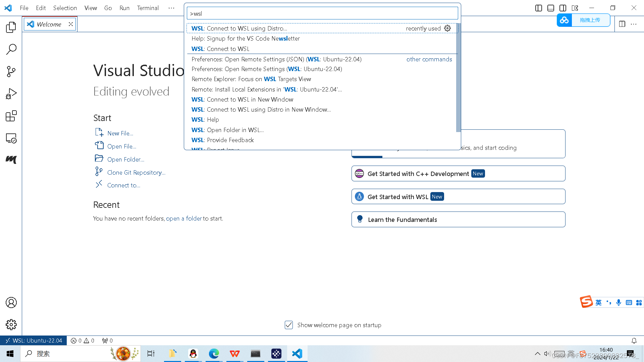Open Get Started with C++ Development walkthrough

click(458, 174)
